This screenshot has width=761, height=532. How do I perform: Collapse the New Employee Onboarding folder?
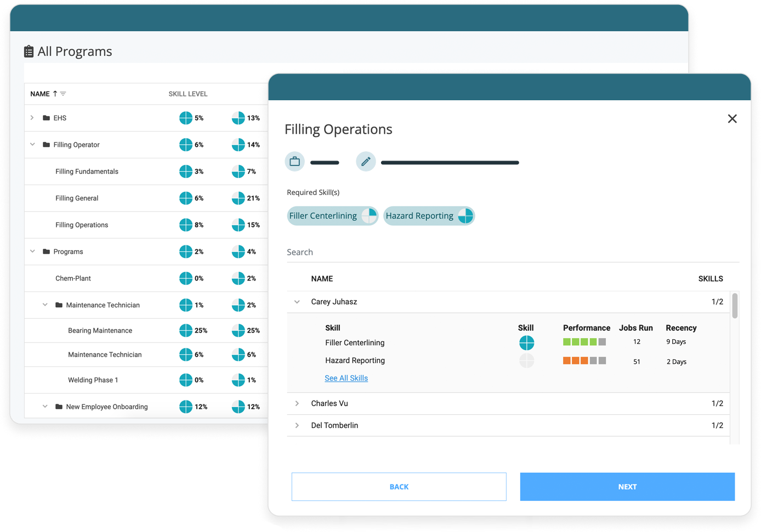coord(45,407)
